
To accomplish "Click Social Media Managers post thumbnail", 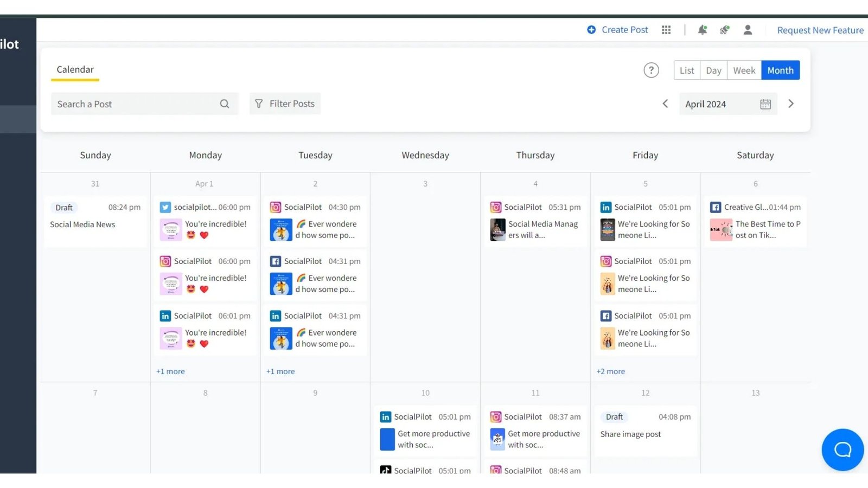I will click(497, 230).
